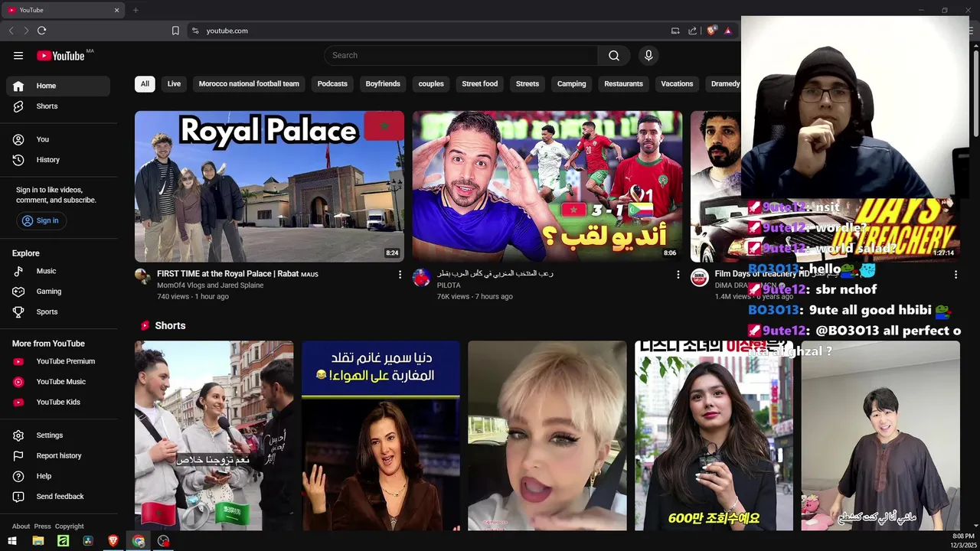Open the site info control beside youtube.com

tap(195, 31)
